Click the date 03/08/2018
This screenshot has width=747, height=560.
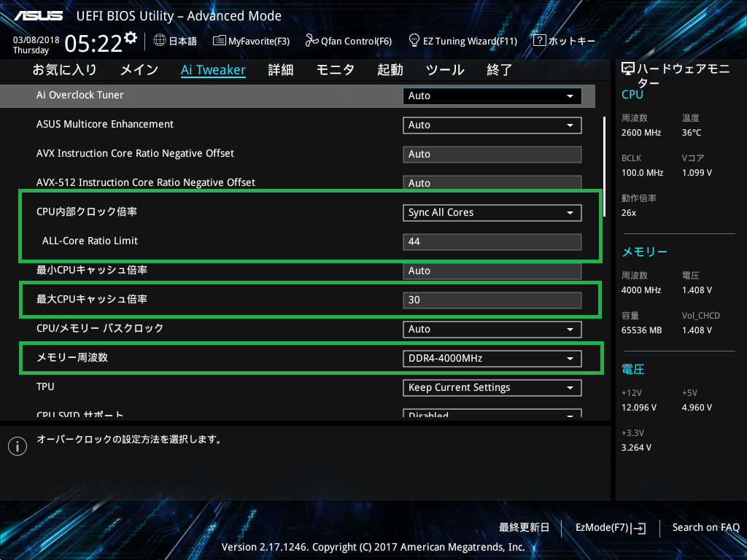coord(36,40)
